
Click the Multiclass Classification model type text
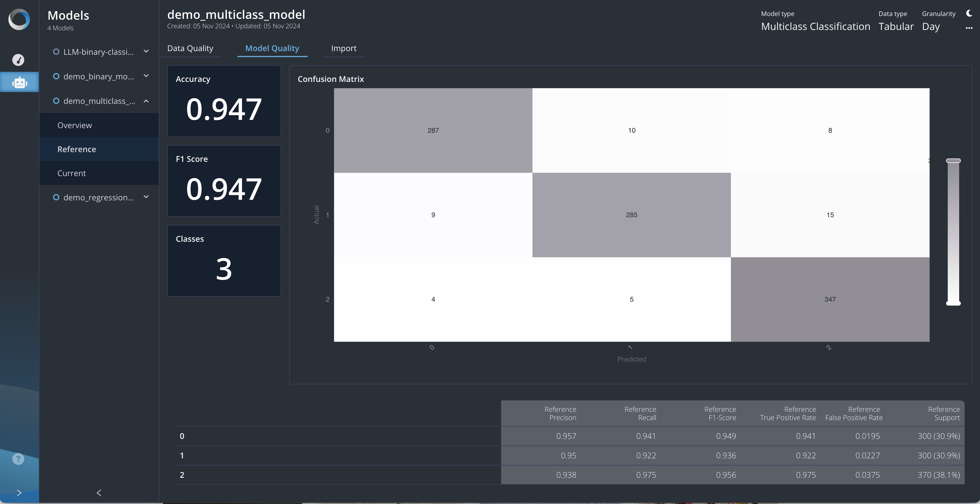815,27
